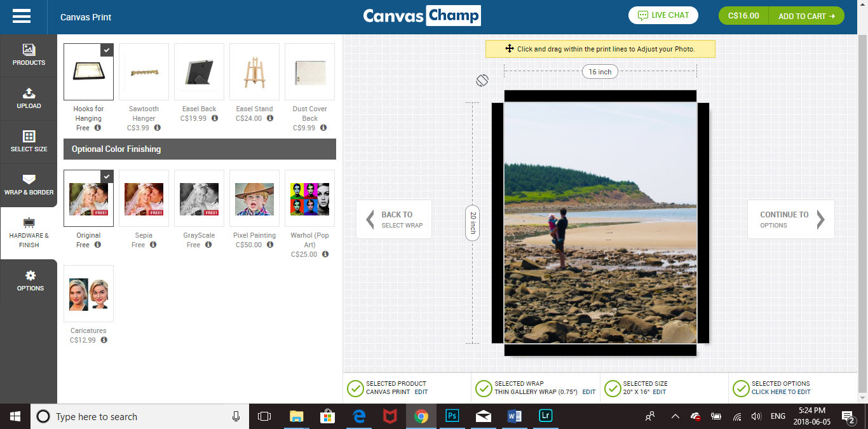The height and width of the screenshot is (429, 868).
Task: Apply the Sepia color finish
Action: tap(144, 198)
